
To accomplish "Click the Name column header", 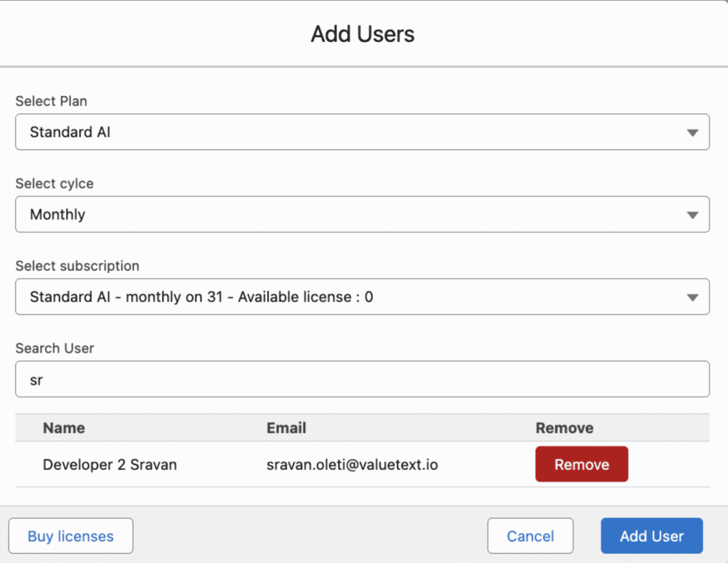I will point(64,428).
